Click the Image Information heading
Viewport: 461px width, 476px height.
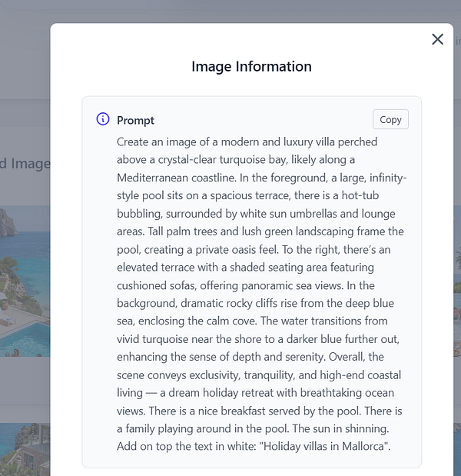tap(251, 66)
